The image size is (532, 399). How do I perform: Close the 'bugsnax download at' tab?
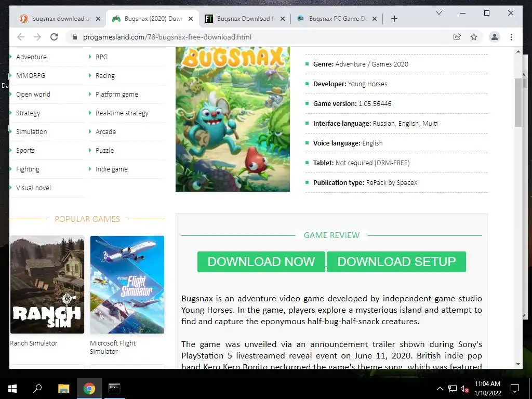98,19
